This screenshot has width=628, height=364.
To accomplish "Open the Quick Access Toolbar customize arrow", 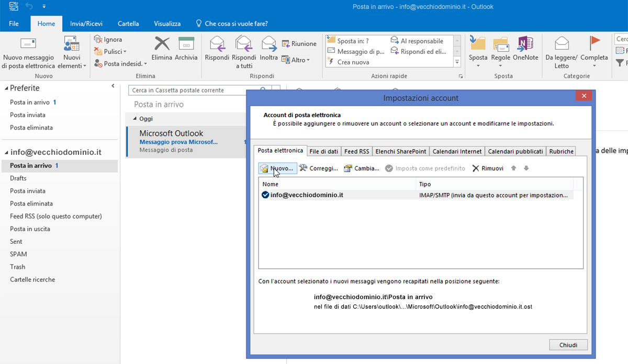I will coord(44,7).
